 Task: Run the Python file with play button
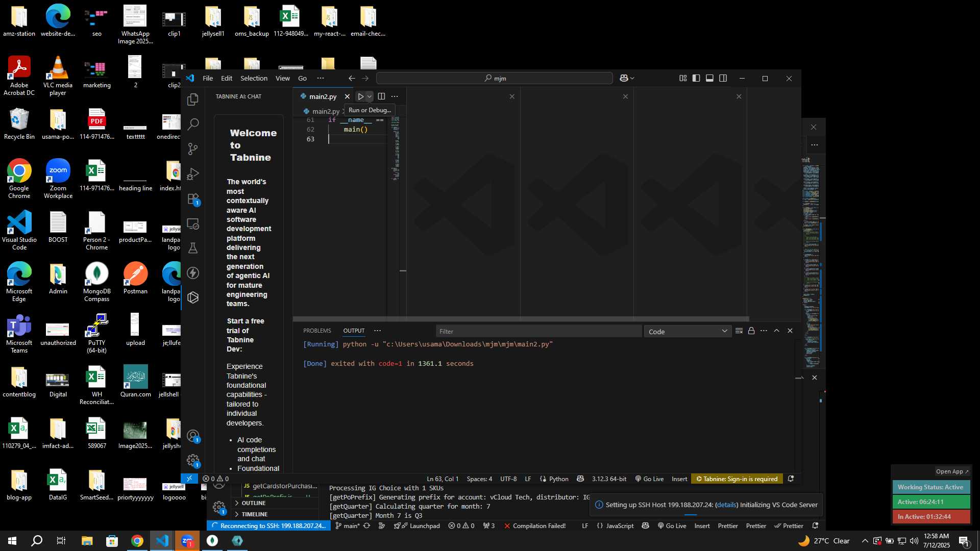360,96
